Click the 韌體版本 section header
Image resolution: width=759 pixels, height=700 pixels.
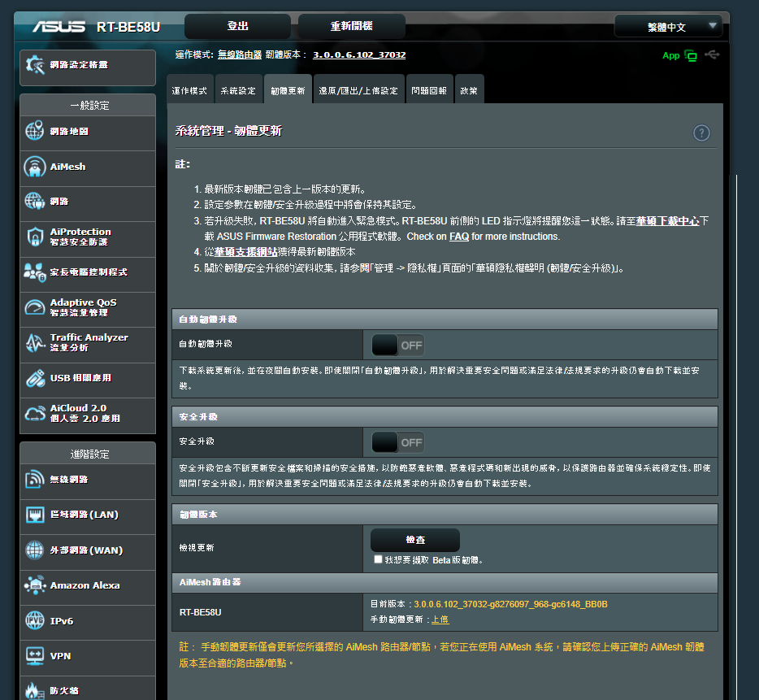coord(445,515)
